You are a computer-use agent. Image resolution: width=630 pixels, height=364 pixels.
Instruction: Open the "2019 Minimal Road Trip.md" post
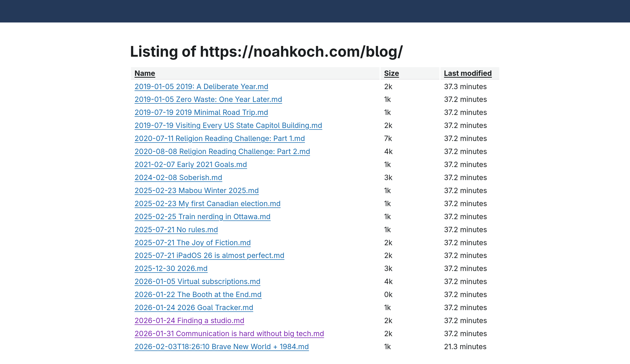(x=201, y=112)
